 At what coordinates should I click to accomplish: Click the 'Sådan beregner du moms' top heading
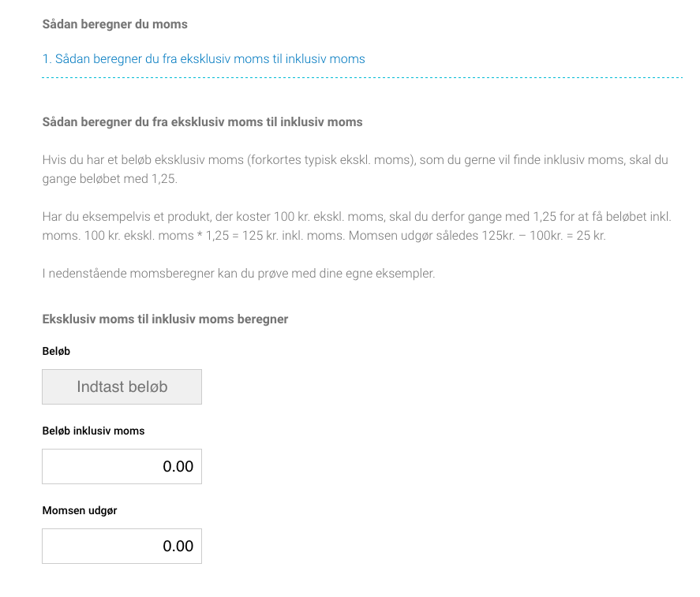click(114, 24)
